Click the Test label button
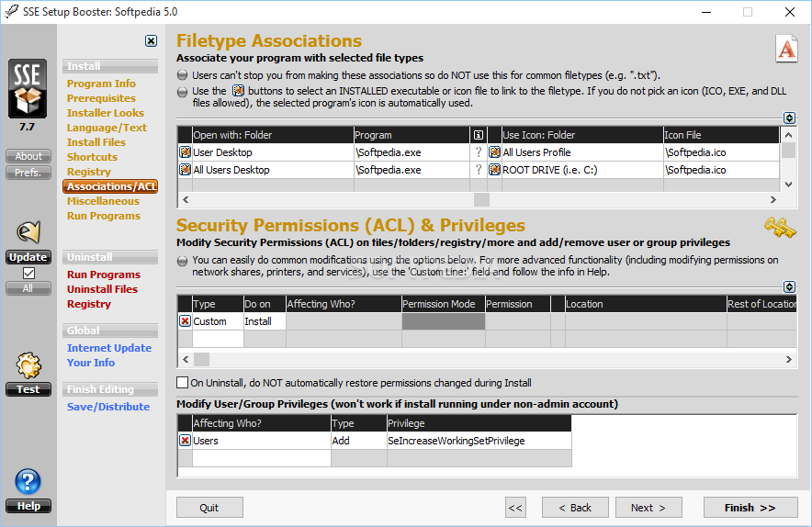Screen dimensions: 812x527 click(28, 389)
